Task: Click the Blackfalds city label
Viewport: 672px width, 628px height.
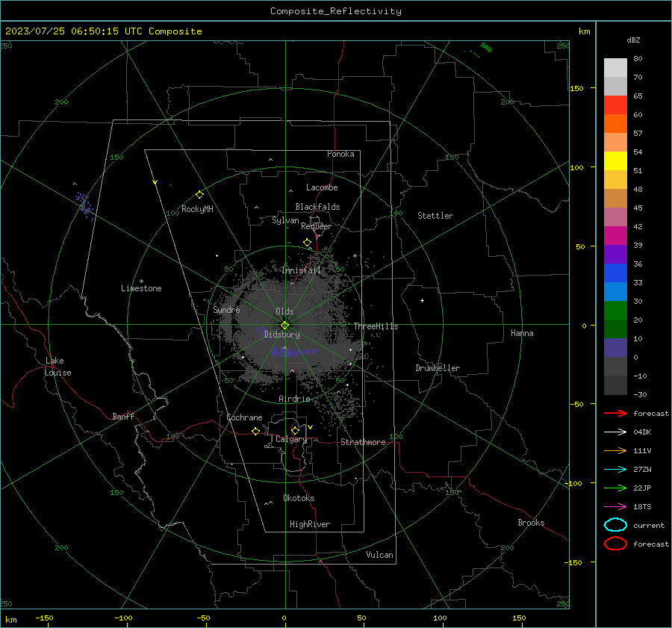Action: pyautogui.click(x=317, y=207)
